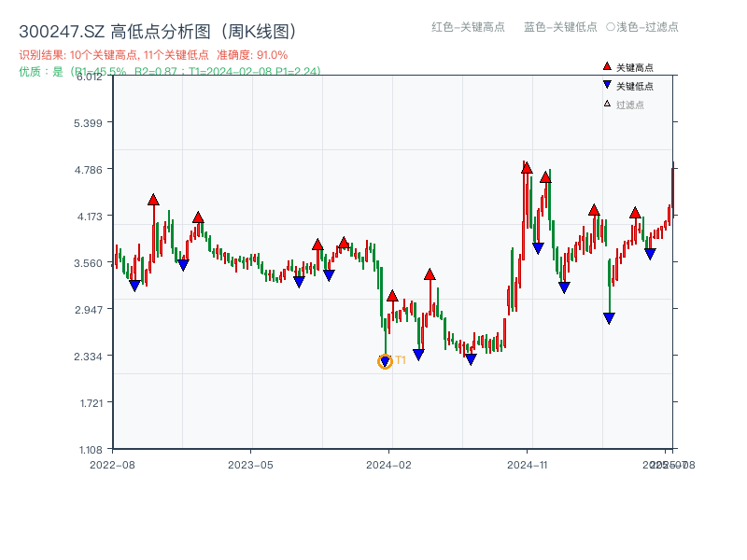
Task: Click the 2023-05 x-axis date label
Action: tap(250, 464)
